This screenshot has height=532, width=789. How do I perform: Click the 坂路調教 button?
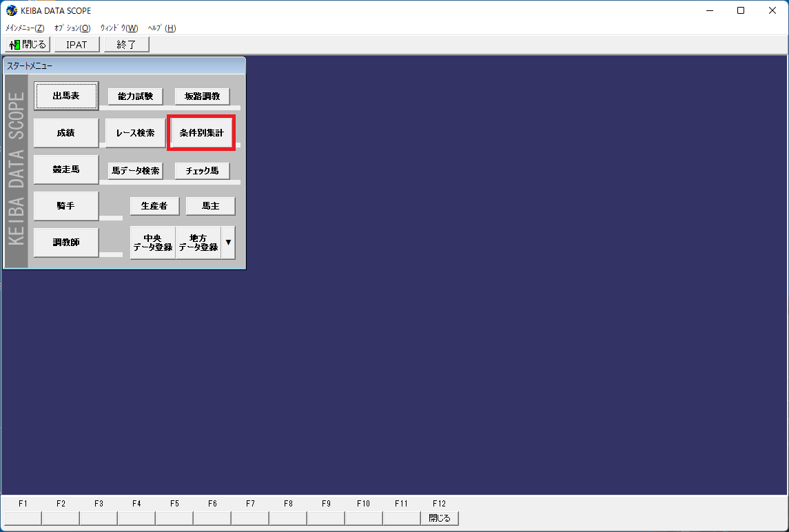point(203,96)
